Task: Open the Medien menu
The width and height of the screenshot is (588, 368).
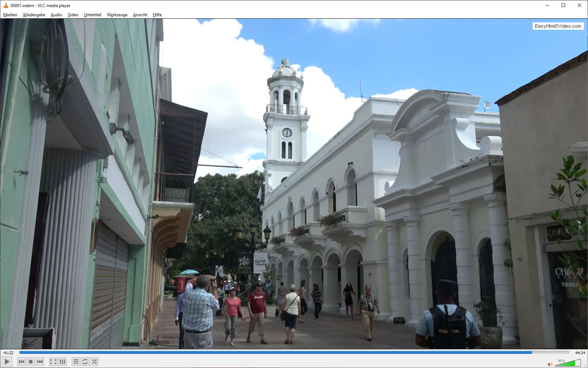Action: pos(10,15)
